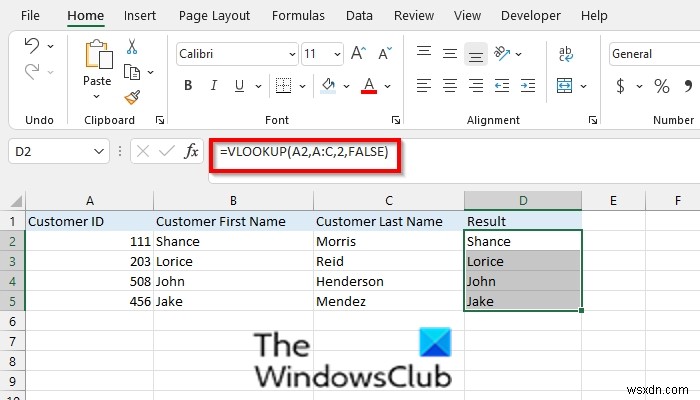Select Middle Align icon

click(450, 54)
